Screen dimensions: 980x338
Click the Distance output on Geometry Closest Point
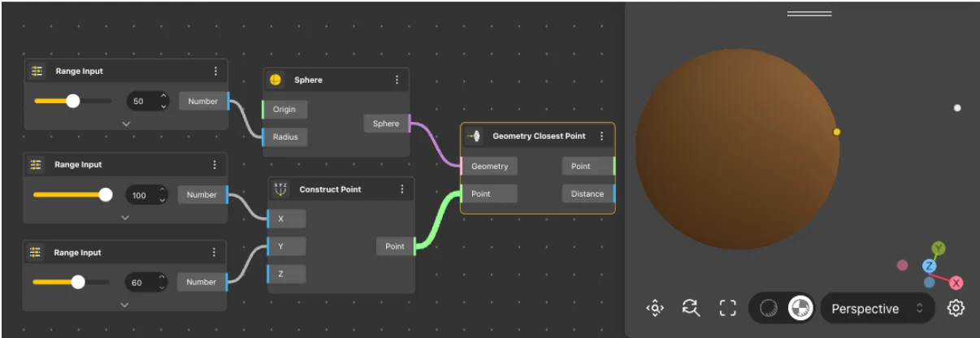click(x=588, y=193)
